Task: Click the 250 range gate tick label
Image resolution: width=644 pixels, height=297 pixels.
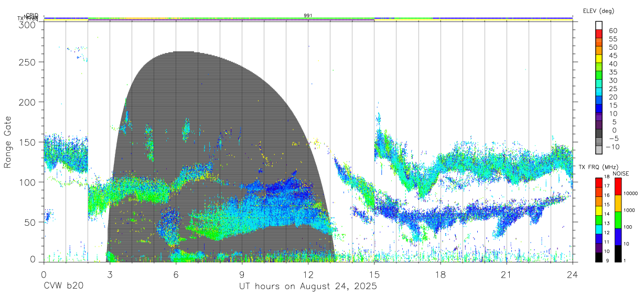Action: coord(28,62)
